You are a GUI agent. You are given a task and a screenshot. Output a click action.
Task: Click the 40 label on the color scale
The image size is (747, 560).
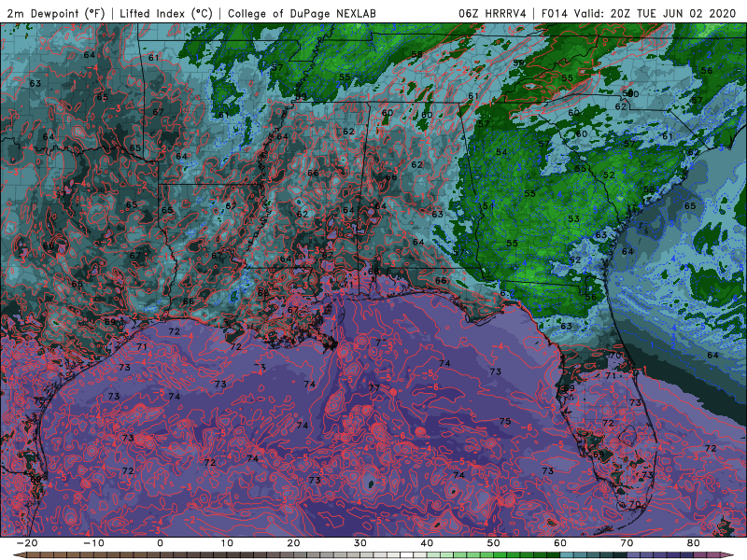coord(427,543)
